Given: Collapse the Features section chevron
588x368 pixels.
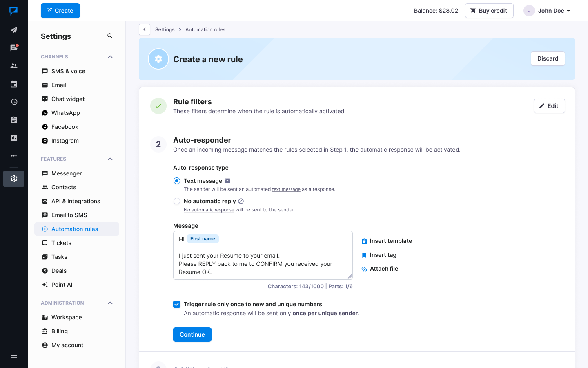Looking at the screenshot, I should [110, 159].
